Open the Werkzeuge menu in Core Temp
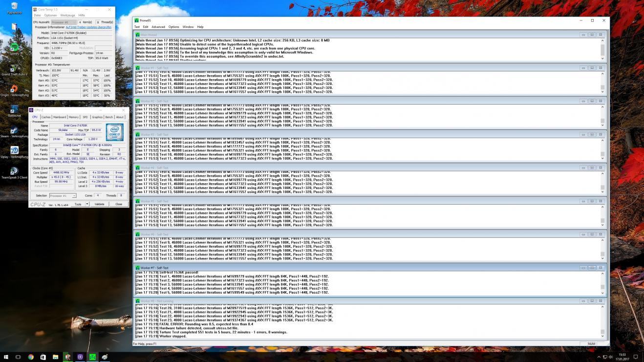644x362 pixels. 68,15
